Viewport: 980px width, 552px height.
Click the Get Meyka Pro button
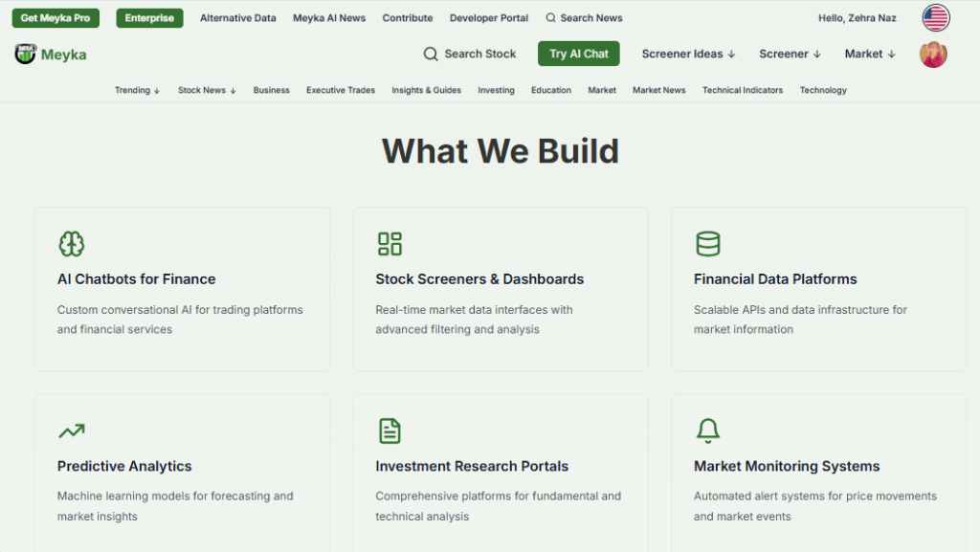pos(55,16)
